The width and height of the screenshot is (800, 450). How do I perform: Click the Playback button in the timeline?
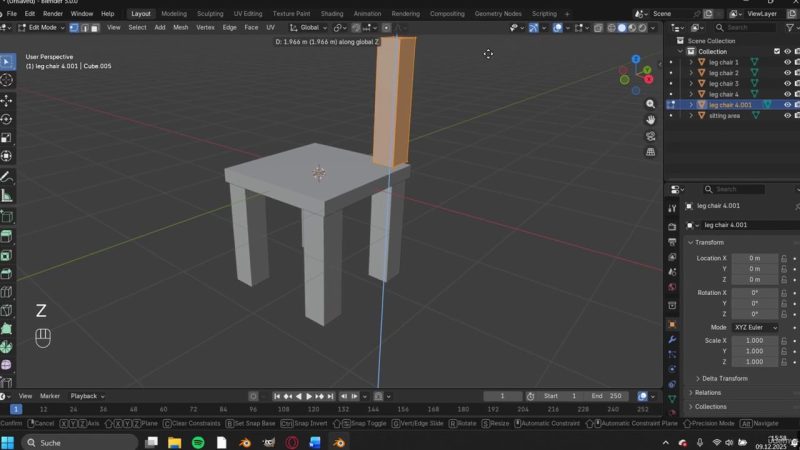[x=84, y=396]
